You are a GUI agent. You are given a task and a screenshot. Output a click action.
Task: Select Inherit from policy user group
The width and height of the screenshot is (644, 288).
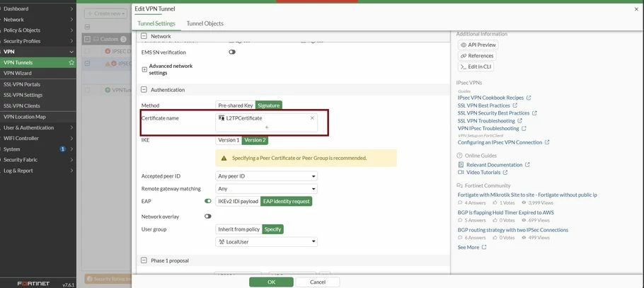tap(239, 229)
